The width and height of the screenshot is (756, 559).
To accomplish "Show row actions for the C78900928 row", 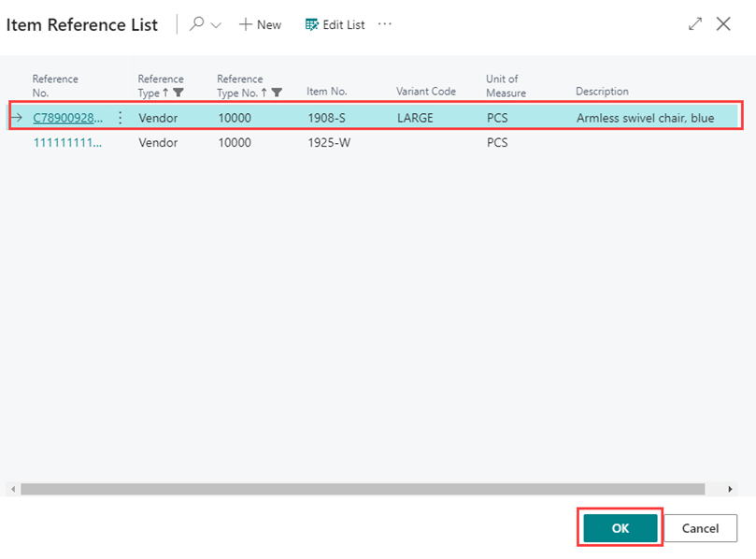I will (x=120, y=118).
